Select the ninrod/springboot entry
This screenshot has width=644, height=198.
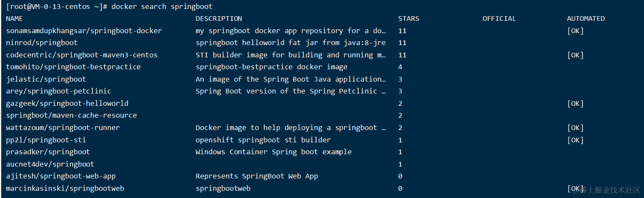[42, 43]
